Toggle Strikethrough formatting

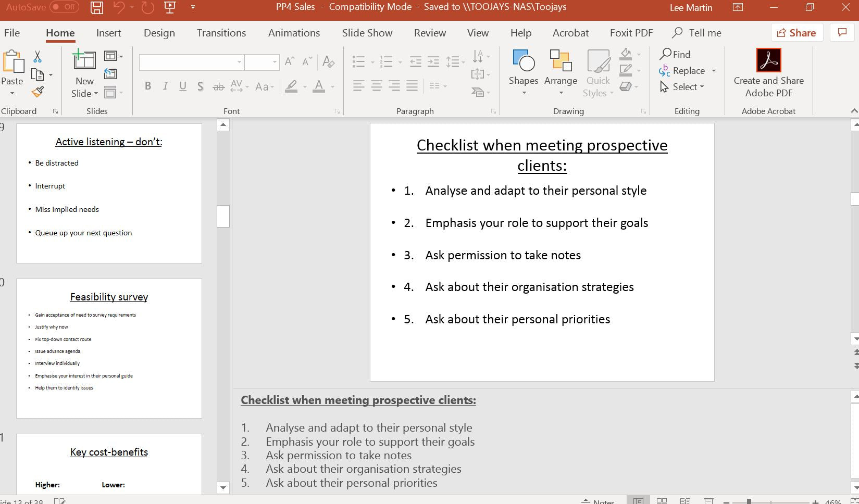point(218,86)
